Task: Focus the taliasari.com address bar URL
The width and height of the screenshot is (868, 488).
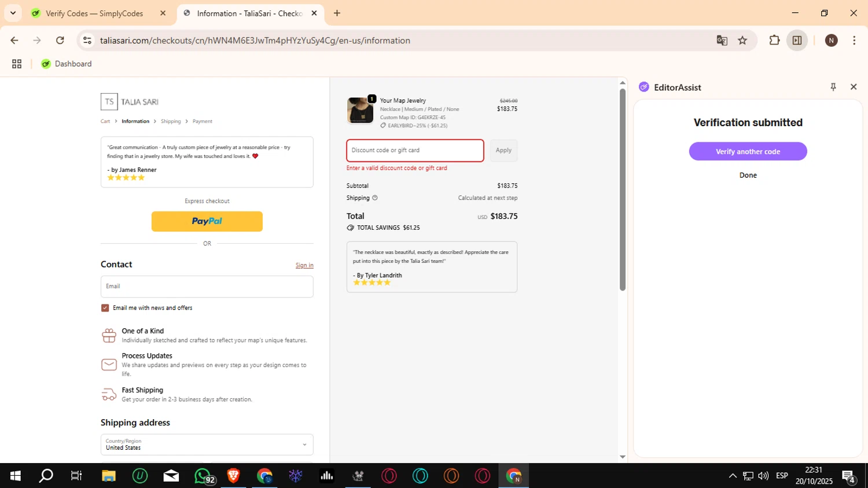Action: tap(255, 41)
